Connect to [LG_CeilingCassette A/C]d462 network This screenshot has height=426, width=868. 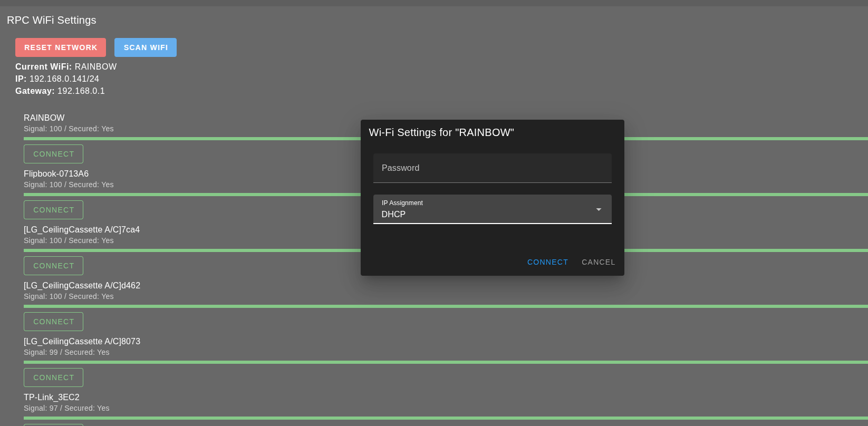(53, 322)
